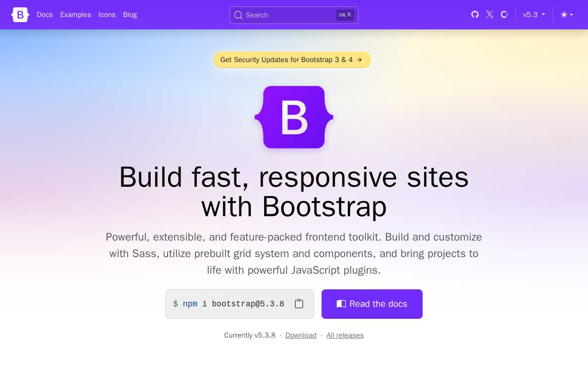The image size is (588, 368).
Task: Open the All releases link
Action: pos(345,335)
